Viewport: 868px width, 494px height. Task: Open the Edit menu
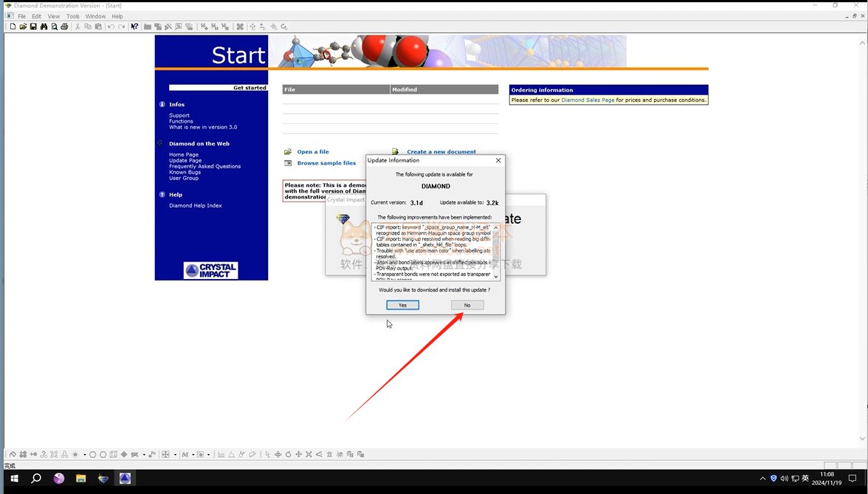coord(37,16)
